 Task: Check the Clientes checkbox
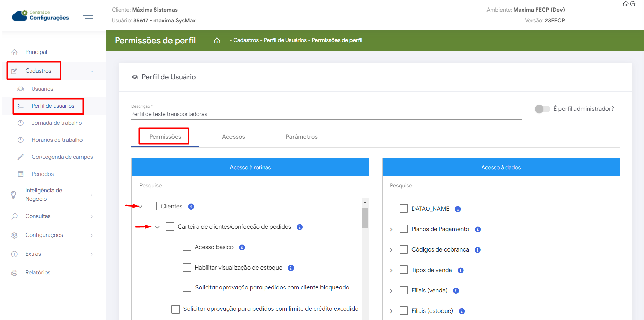(x=153, y=206)
